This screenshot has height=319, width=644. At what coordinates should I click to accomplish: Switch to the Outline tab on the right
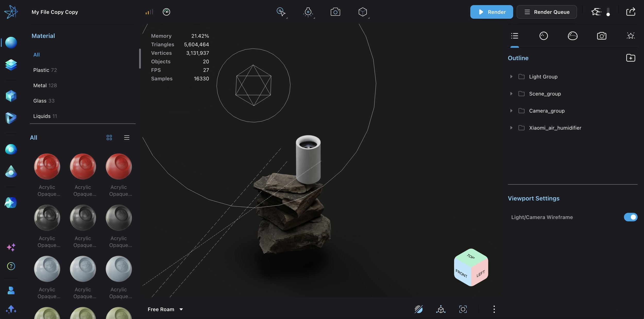click(514, 36)
